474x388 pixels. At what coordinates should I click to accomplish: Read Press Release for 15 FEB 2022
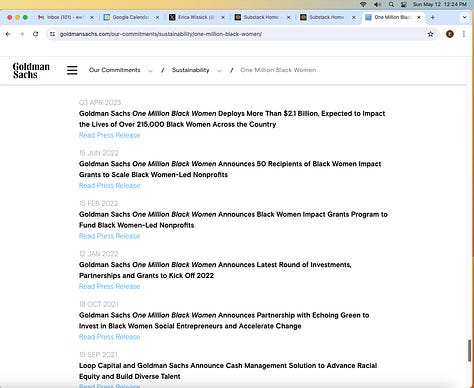109,236
